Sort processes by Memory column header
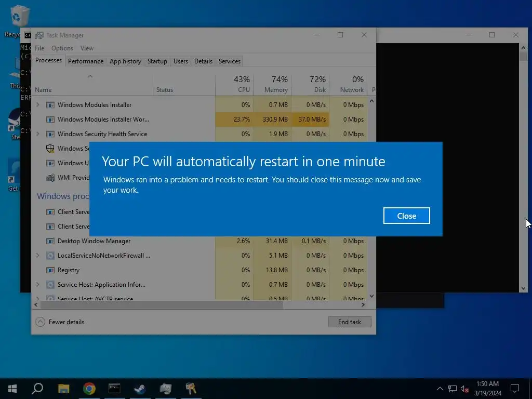Viewport: 532px width, 399px height. pos(272,85)
